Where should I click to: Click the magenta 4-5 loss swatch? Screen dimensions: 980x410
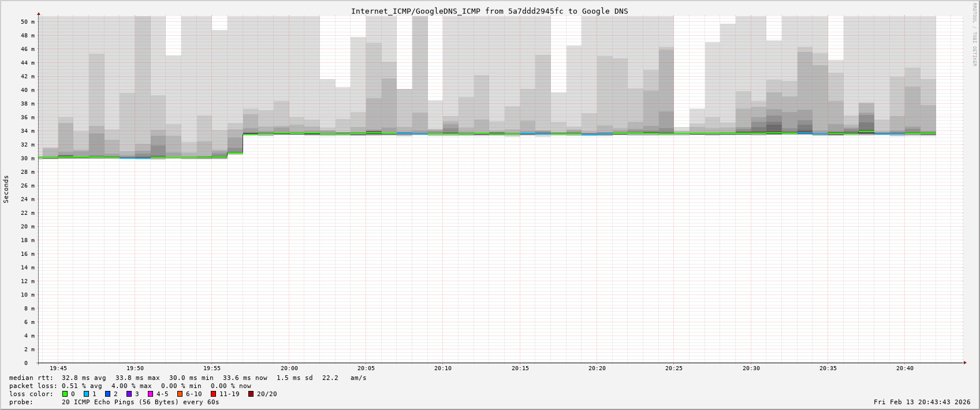pyautogui.click(x=150, y=394)
